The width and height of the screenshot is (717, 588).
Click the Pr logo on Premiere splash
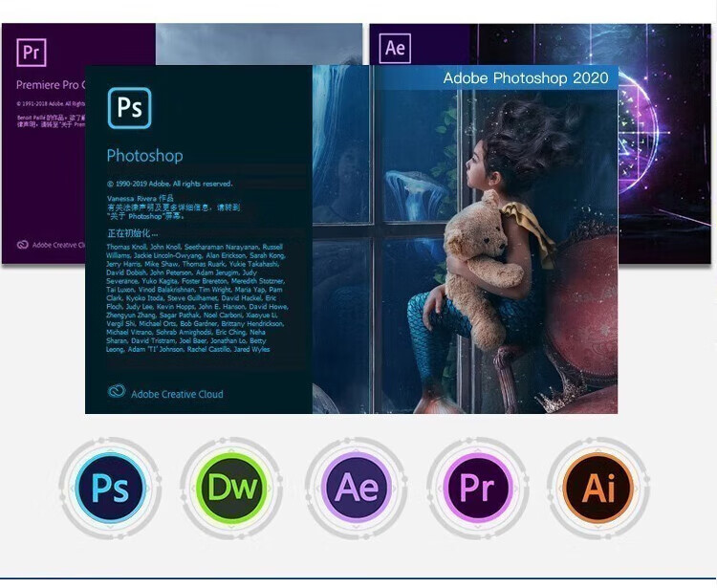[32, 53]
